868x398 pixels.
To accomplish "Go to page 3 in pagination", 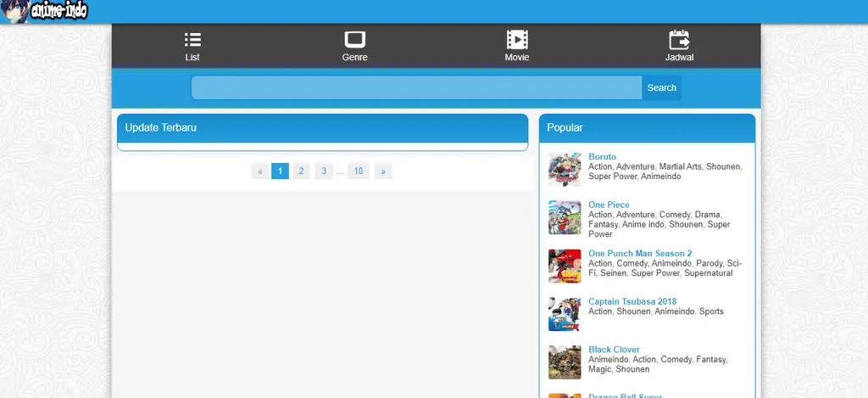I will [x=324, y=171].
